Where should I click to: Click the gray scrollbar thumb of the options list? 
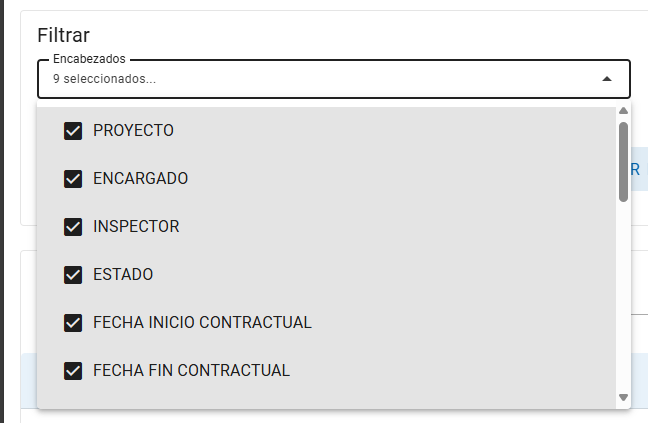(x=624, y=162)
